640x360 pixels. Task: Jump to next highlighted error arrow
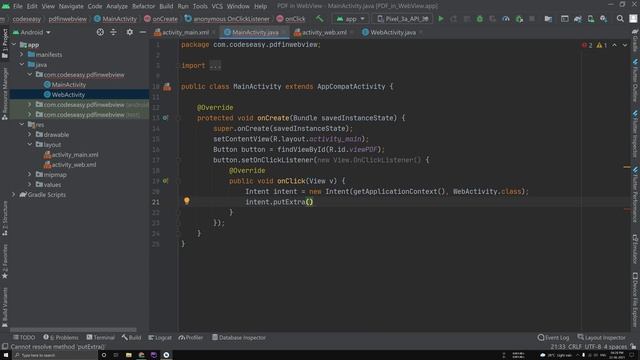click(x=625, y=45)
